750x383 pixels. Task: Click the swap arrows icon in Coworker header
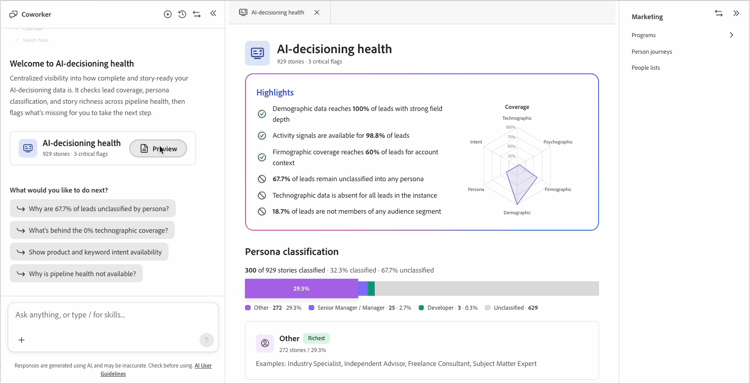(197, 14)
